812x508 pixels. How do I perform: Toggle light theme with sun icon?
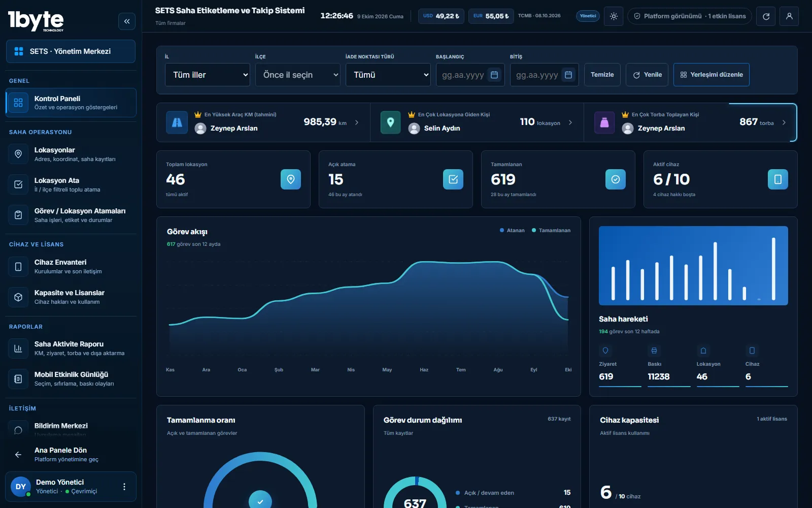[x=614, y=16]
